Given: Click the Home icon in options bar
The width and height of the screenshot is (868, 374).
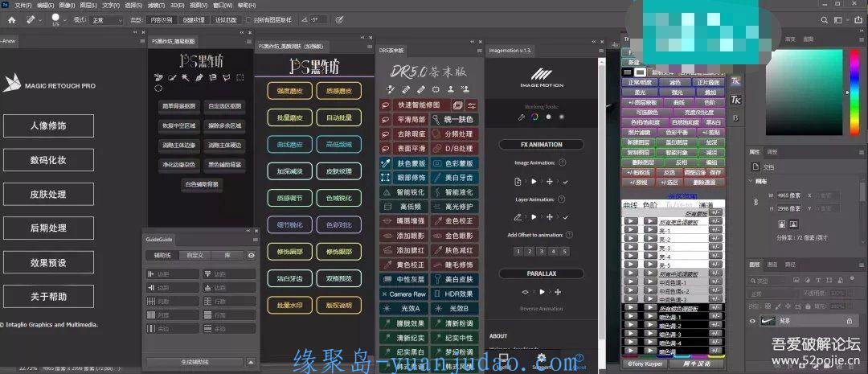Looking at the screenshot, I should 11,19.
